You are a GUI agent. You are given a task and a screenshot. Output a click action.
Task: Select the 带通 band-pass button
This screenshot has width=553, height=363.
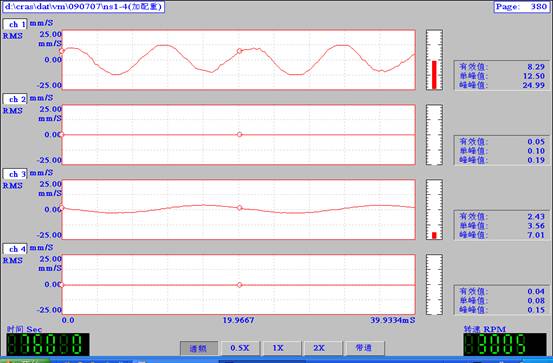364,349
